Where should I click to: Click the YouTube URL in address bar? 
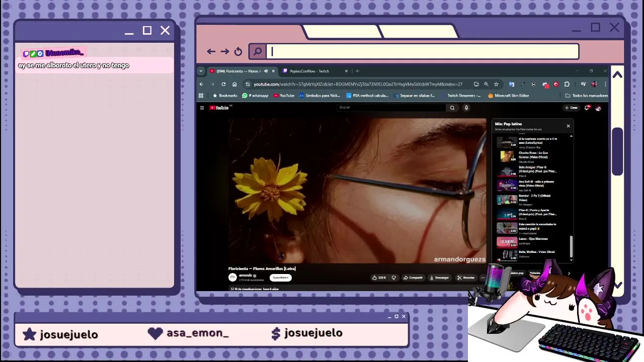[358, 84]
